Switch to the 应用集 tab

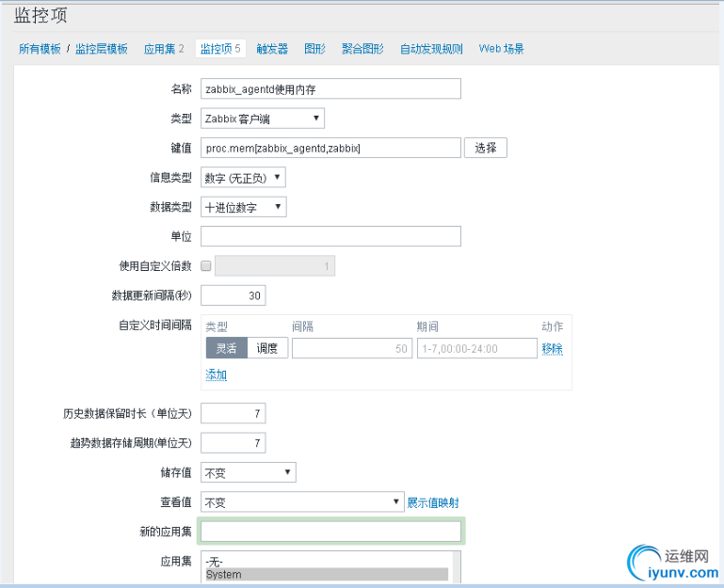pyautogui.click(x=164, y=49)
